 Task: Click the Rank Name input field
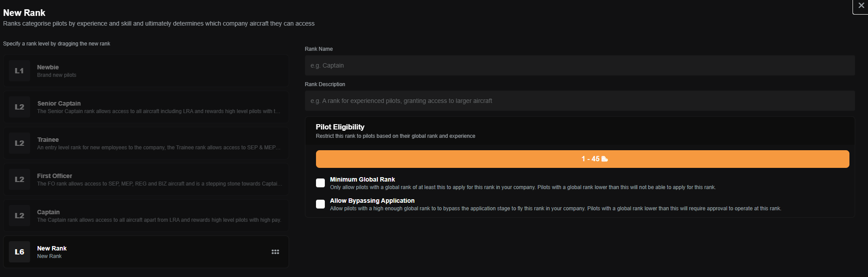point(579,65)
